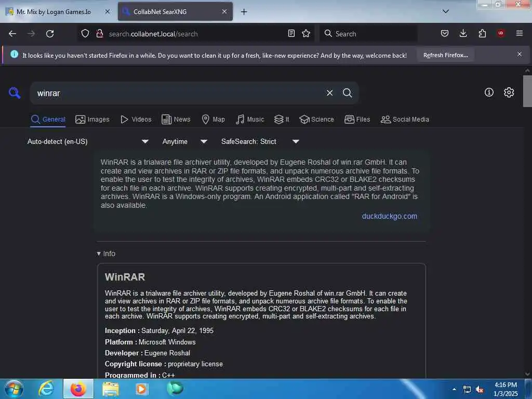
Task: Click the green round taskbar app icon
Action: click(175, 388)
